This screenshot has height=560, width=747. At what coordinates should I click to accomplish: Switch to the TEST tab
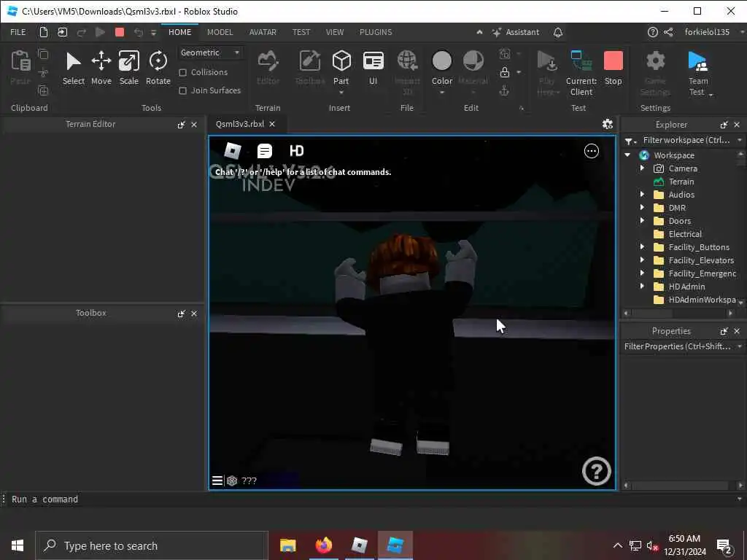[x=301, y=32]
